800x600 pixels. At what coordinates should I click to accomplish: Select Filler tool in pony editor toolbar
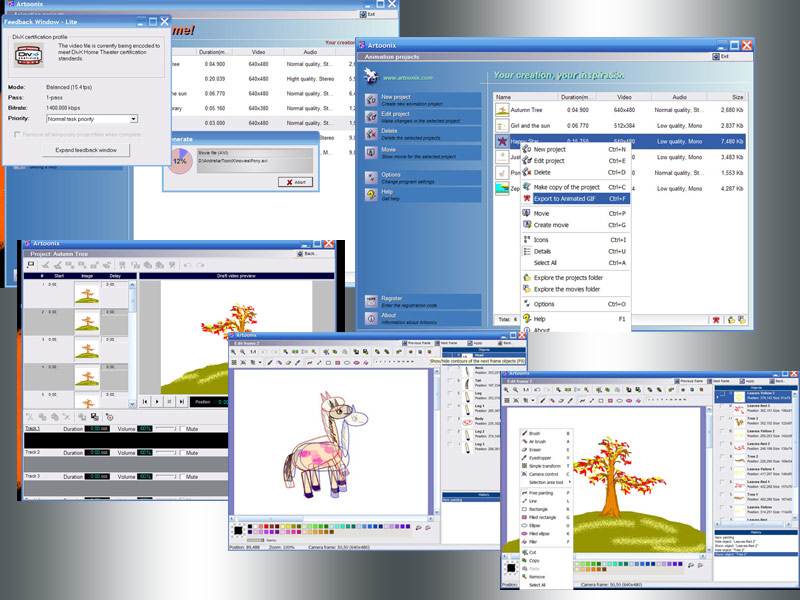coord(366,362)
